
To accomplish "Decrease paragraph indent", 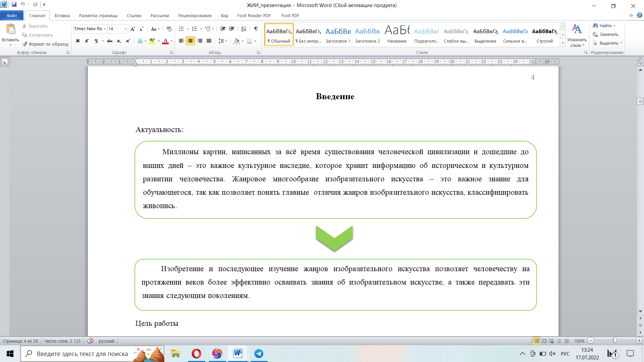I will pos(223,29).
